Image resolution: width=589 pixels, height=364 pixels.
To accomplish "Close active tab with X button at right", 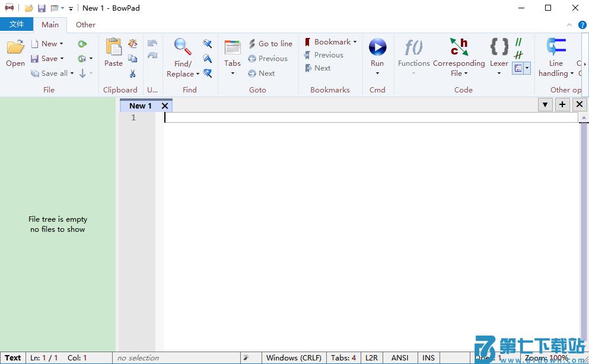I will 580,105.
